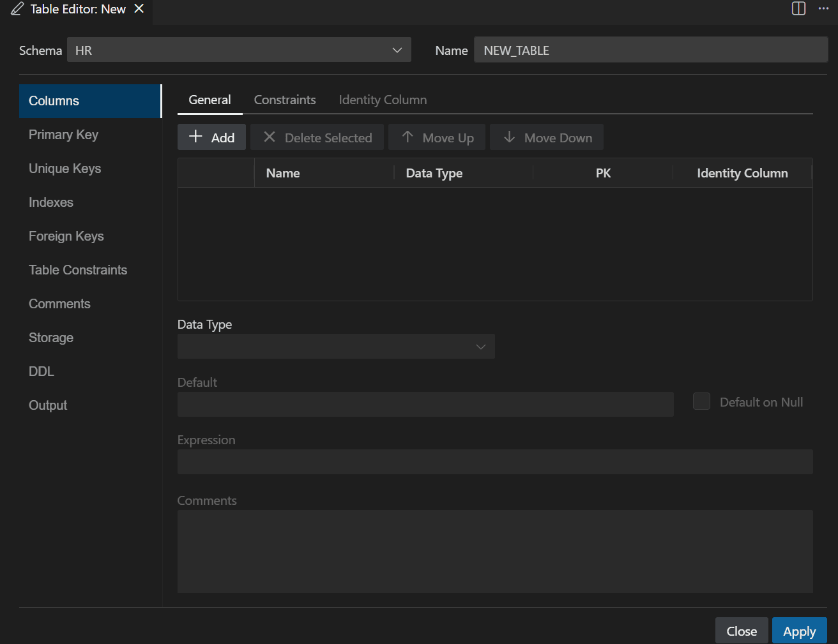This screenshot has width=838, height=644.
Task: Enable the Default on Null checkbox
Action: pyautogui.click(x=701, y=401)
